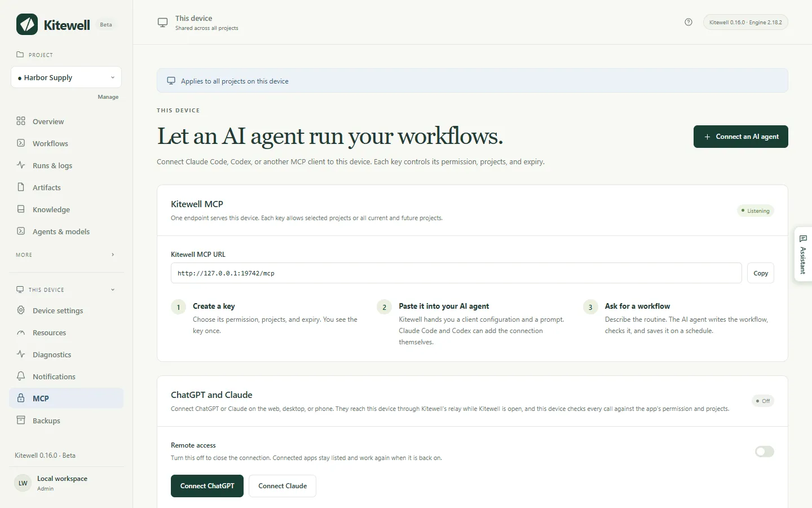Expand the MORE section chevron

click(x=113, y=255)
